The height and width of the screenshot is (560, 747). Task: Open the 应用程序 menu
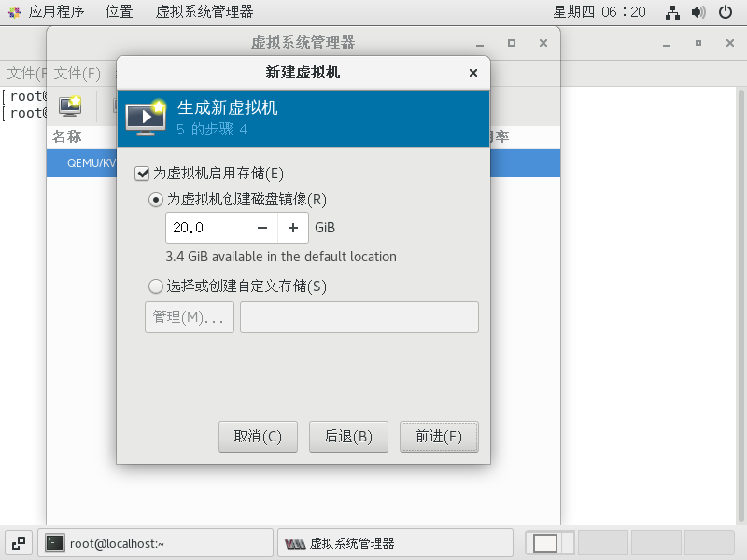coord(56,12)
